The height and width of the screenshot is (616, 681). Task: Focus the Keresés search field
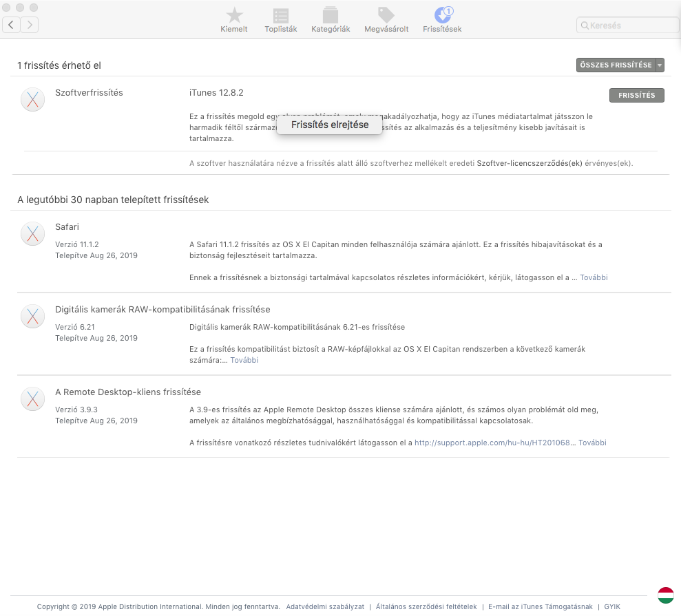627,25
